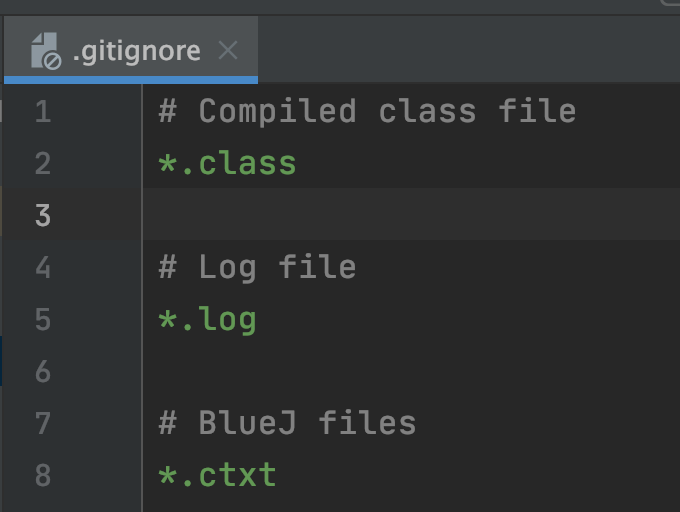680x512 pixels.
Task: Place cursor on the "*.log" pattern
Action: (x=207, y=319)
